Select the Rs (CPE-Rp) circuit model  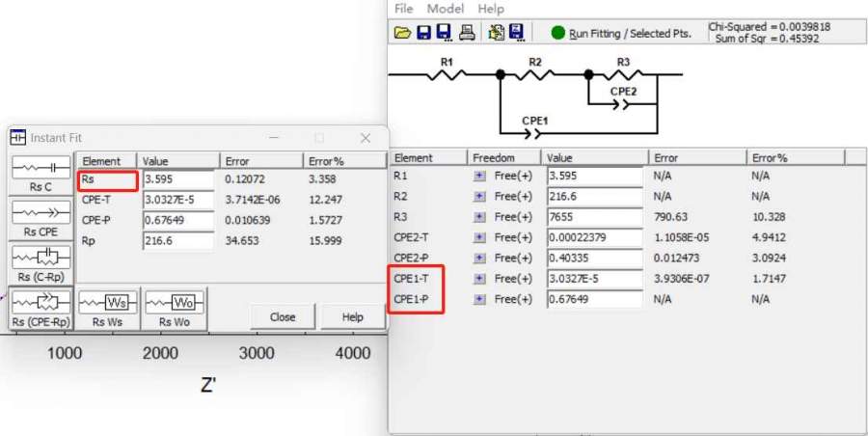click(x=41, y=309)
